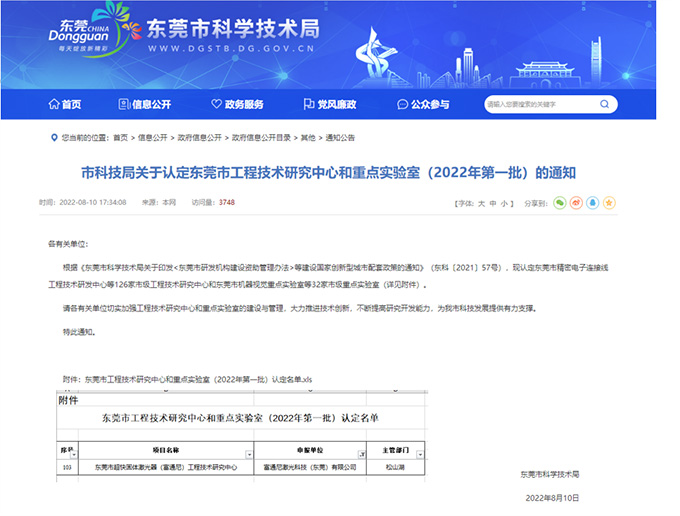Click breadcrumb link 通知公告
This screenshot has width=680, height=516.
coord(340,138)
